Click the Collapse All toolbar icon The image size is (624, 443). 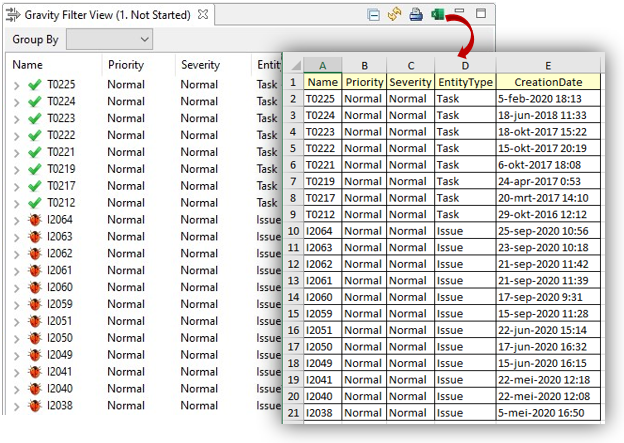[373, 15]
